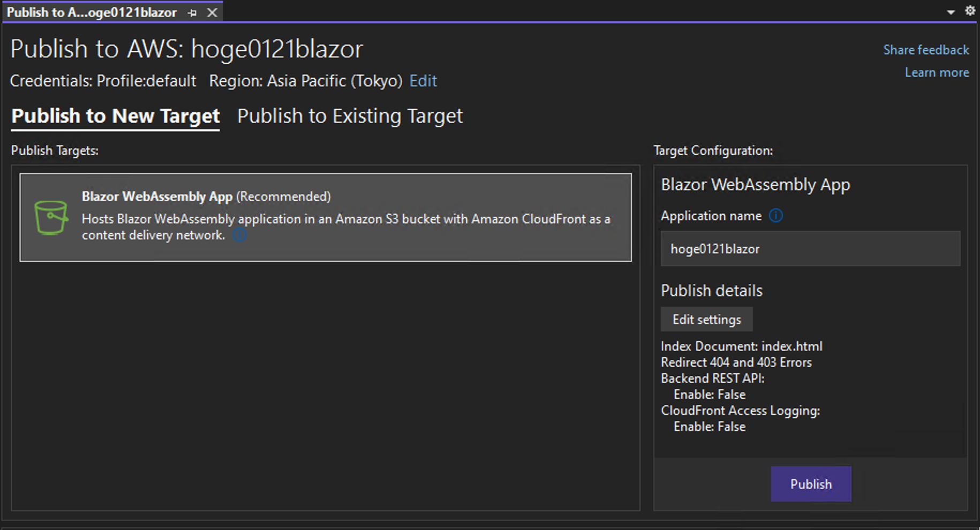The height and width of the screenshot is (530, 980).
Task: Click the info icon after content delivery network
Action: click(x=239, y=235)
